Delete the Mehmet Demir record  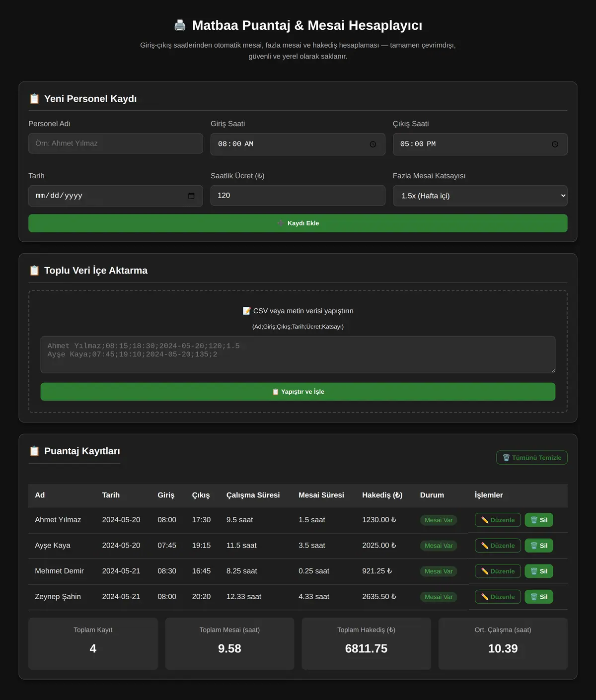[x=539, y=571]
